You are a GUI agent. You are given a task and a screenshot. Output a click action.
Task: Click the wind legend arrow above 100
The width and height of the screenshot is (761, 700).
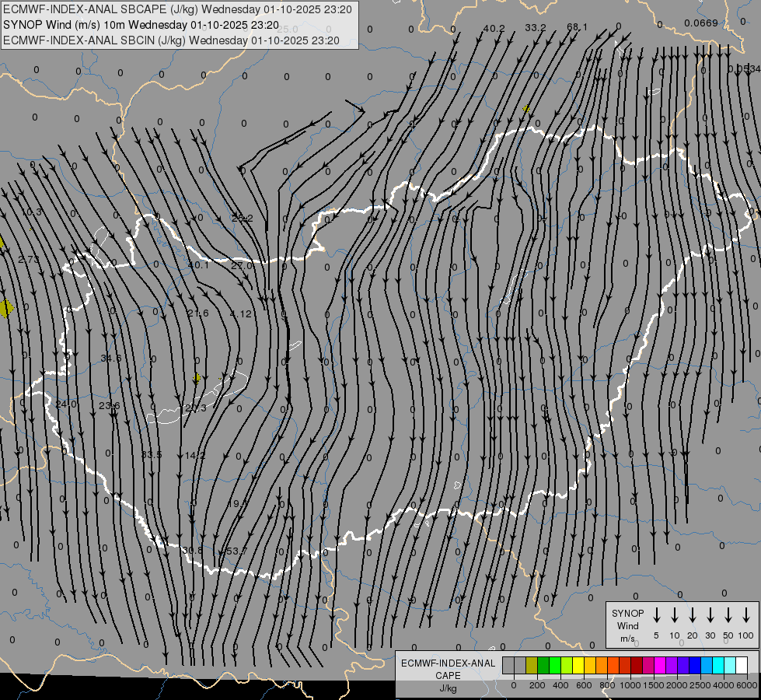pyautogui.click(x=746, y=615)
